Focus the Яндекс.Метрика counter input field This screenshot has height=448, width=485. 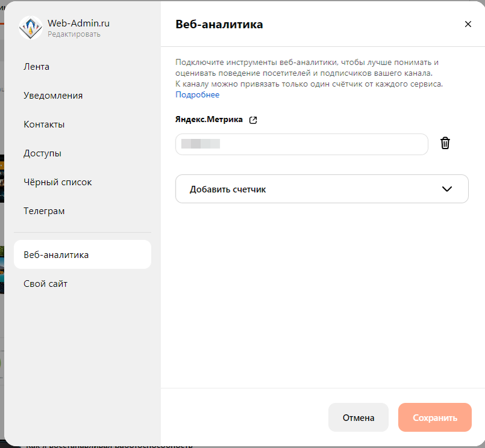tap(301, 144)
